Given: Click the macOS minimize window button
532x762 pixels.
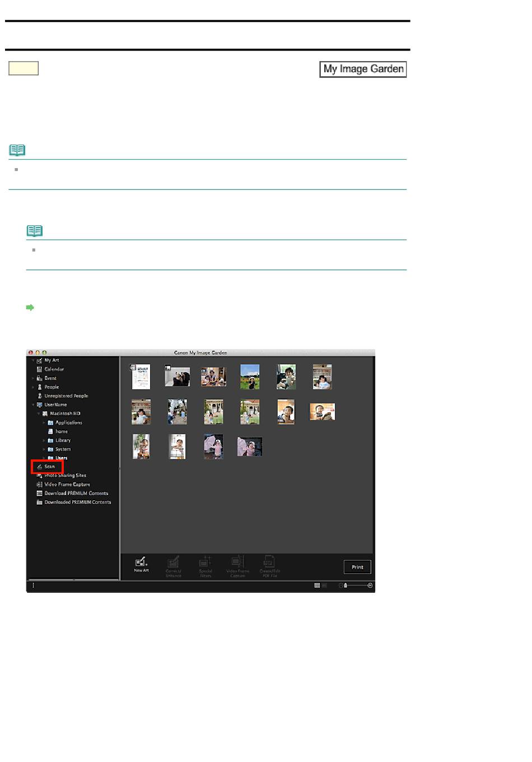Looking at the screenshot, I should pyautogui.click(x=38, y=352).
